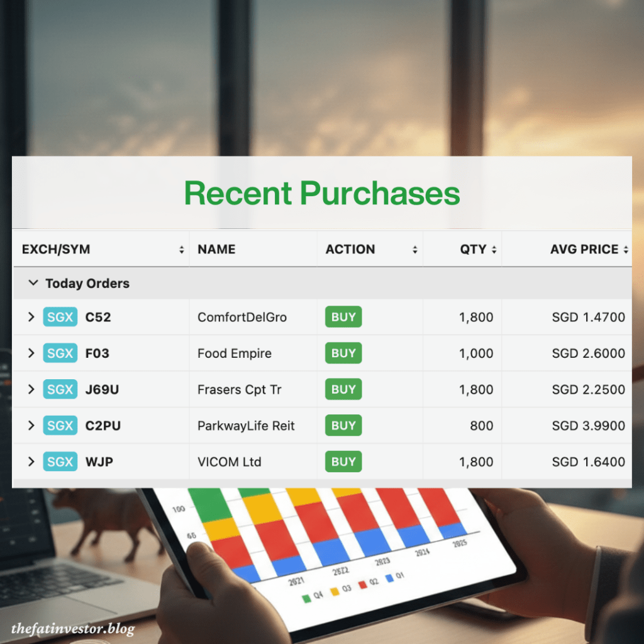
Task: Collapse the Today Orders group
Action: pyautogui.click(x=33, y=284)
